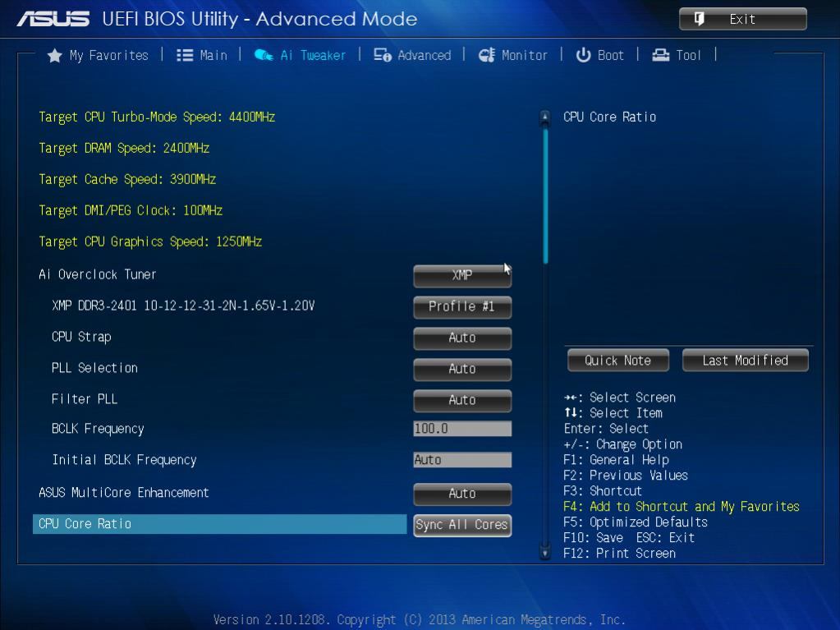Image resolution: width=840 pixels, height=630 pixels.
Task: Select the Ai Tweaker tab
Action: tap(300, 55)
